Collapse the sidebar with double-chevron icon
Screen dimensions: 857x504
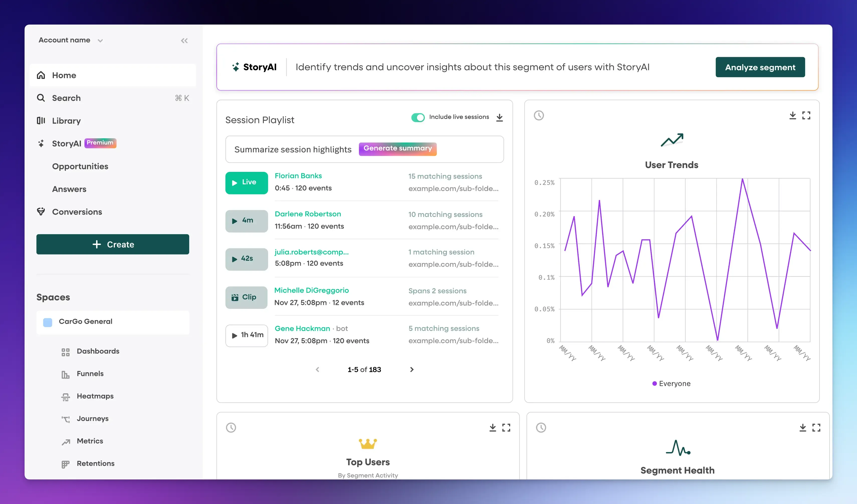(184, 41)
